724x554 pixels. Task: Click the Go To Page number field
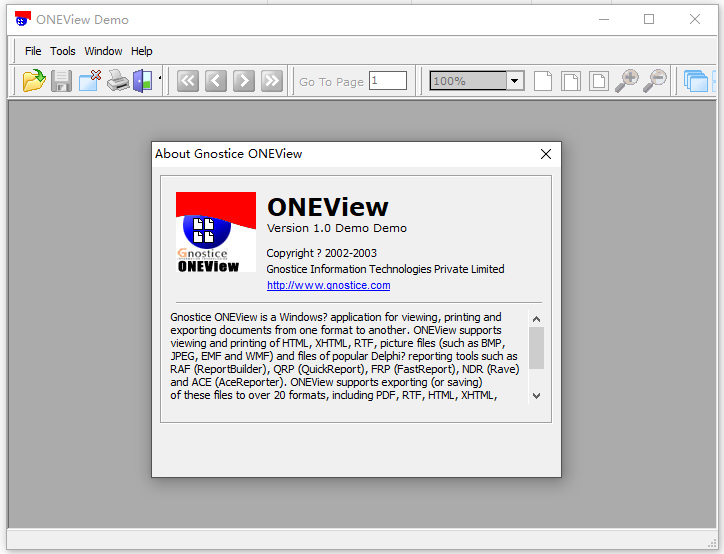tap(388, 81)
